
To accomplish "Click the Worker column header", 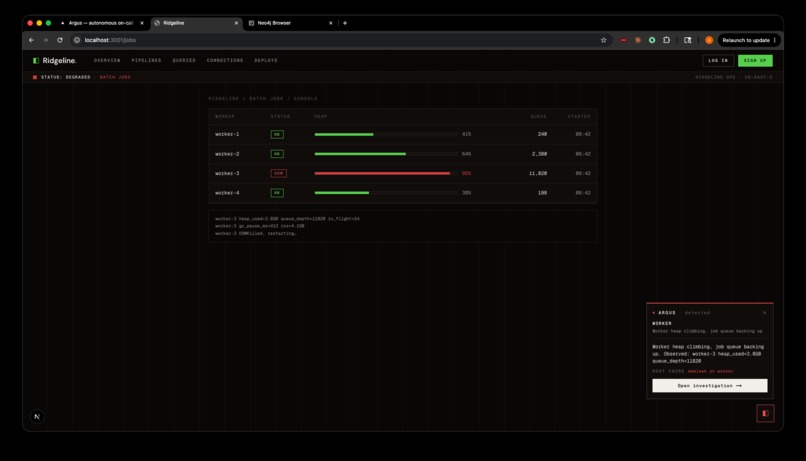I will coord(225,117).
